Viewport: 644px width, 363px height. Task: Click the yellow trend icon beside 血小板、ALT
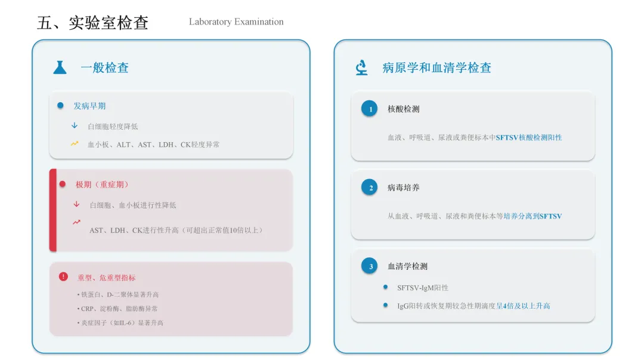(x=75, y=143)
